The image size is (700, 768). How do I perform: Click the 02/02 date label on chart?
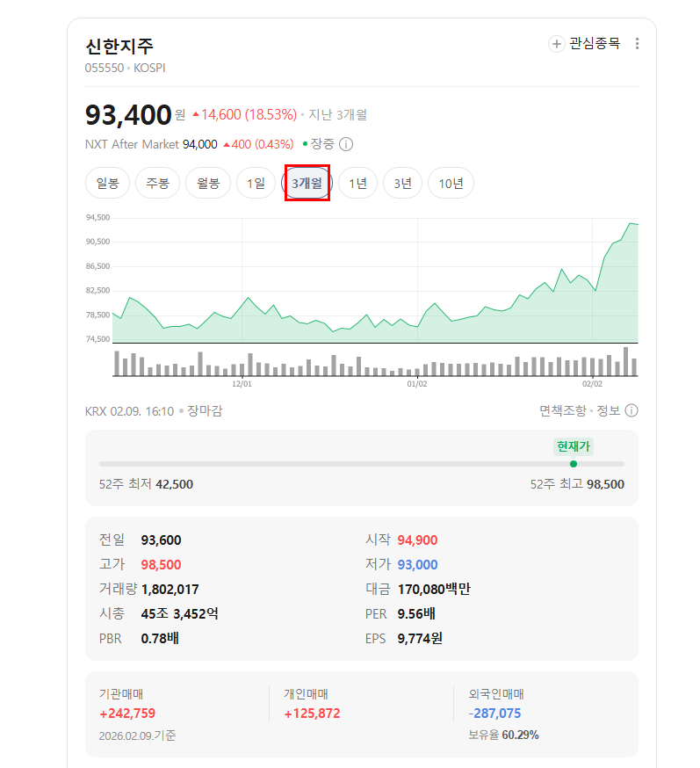coord(592,384)
